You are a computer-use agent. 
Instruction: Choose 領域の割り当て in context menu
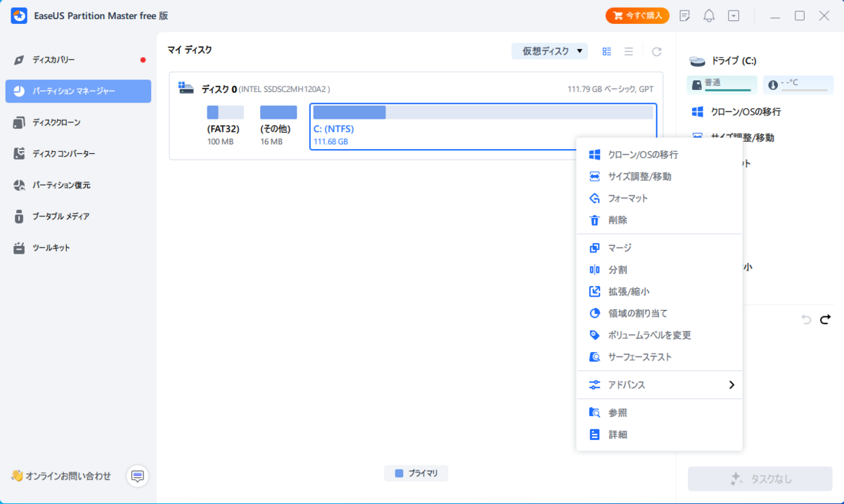(659, 314)
